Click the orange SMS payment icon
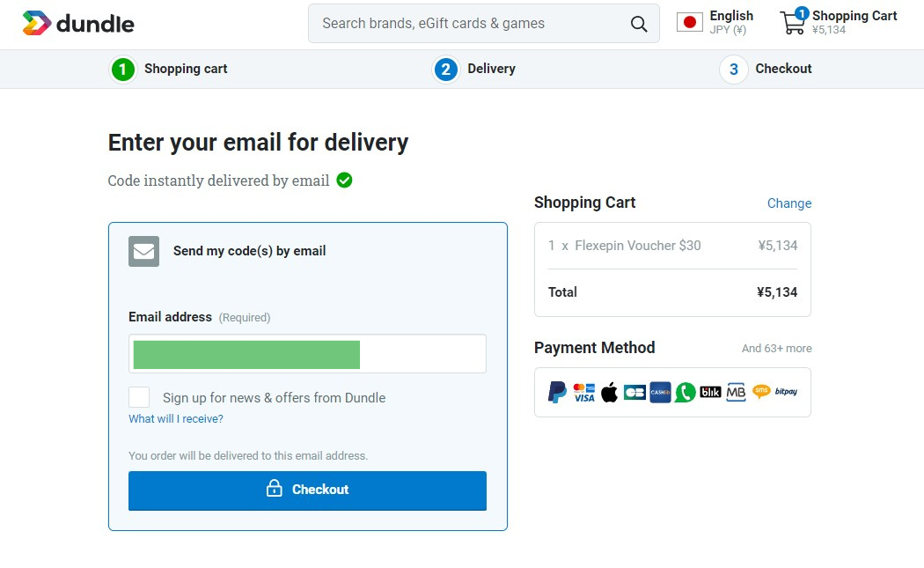 761,392
